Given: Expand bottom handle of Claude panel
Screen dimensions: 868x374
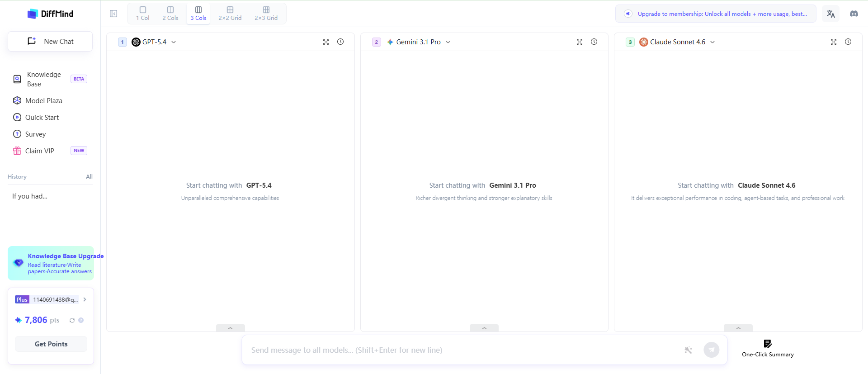Looking at the screenshot, I should 738,328.
